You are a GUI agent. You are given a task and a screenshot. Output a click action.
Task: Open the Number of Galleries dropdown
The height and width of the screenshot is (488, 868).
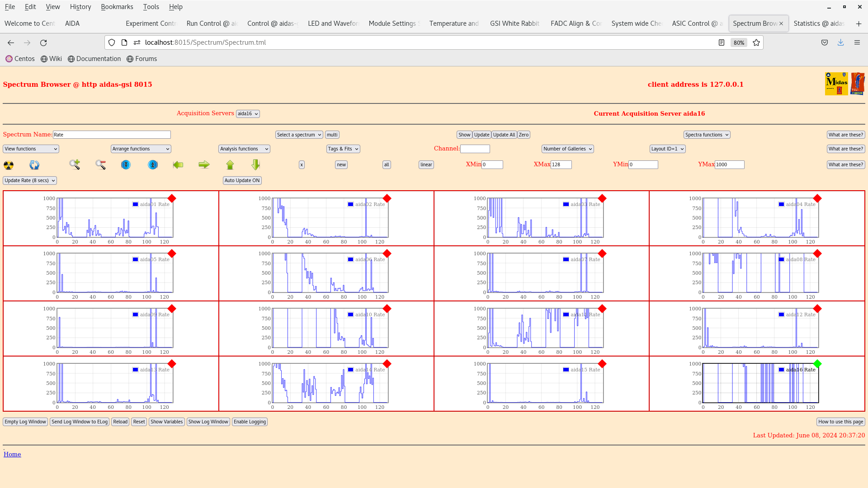point(567,149)
